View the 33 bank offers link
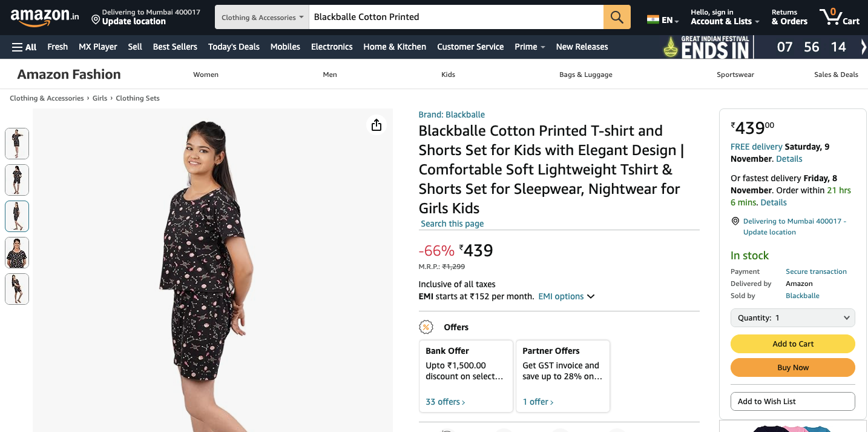 click(445, 402)
